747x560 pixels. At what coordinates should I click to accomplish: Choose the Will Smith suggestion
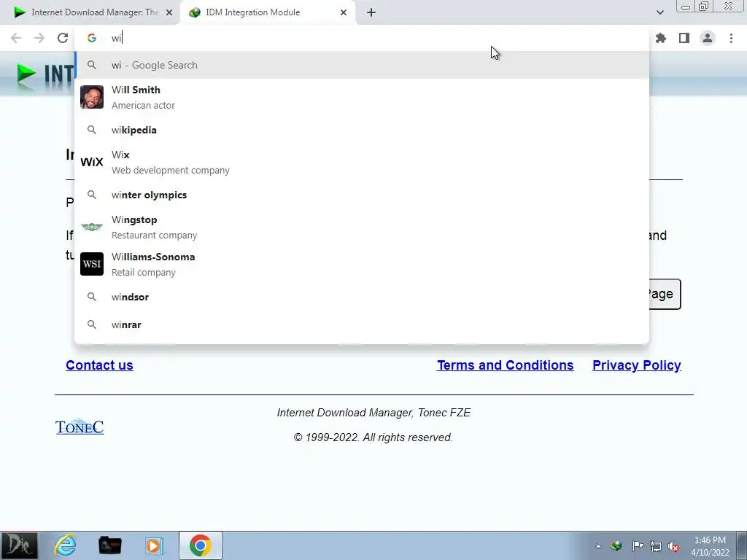[x=362, y=97]
